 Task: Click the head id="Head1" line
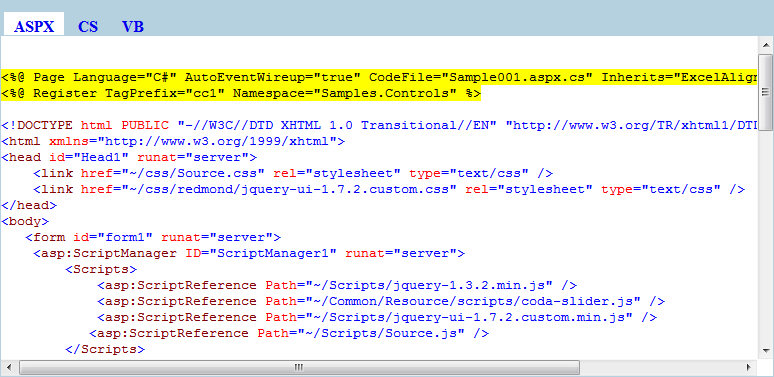129,157
